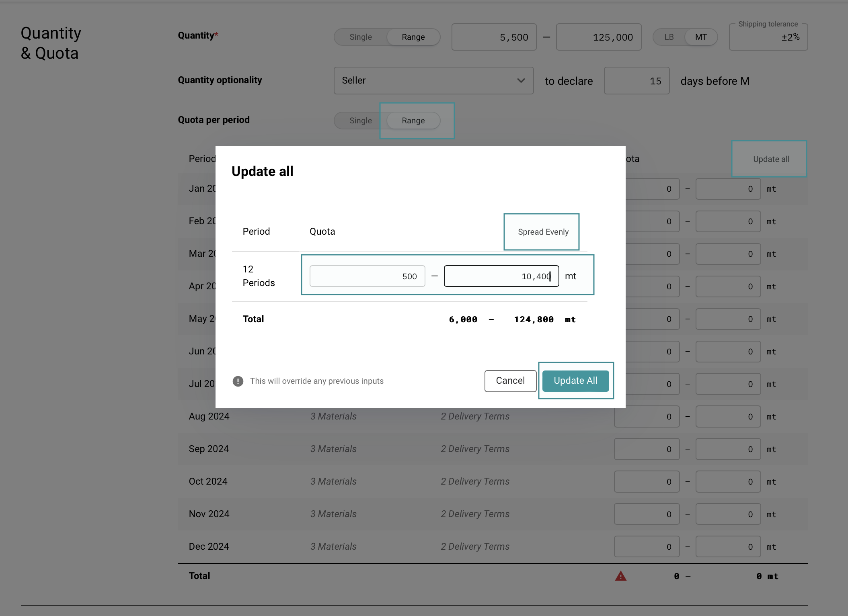
Task: Select Single for Quantity toggle
Action: [360, 37]
